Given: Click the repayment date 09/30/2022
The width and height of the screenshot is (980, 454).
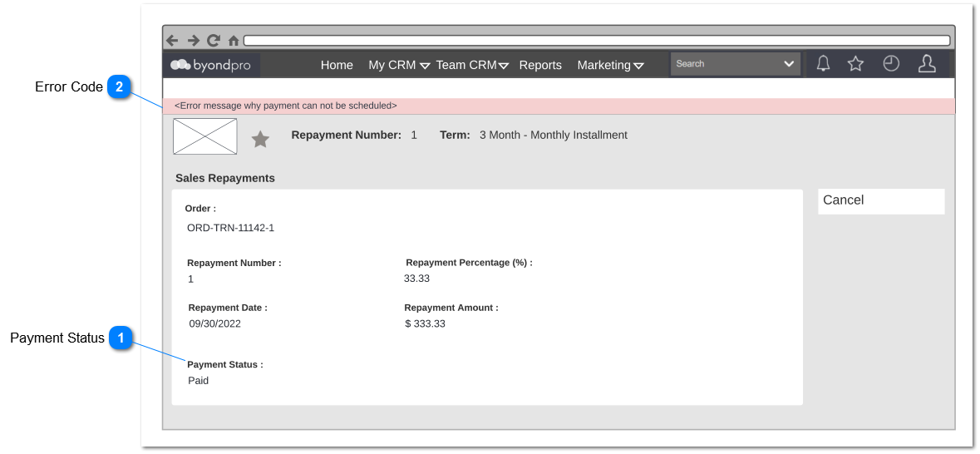Looking at the screenshot, I should pos(215,324).
